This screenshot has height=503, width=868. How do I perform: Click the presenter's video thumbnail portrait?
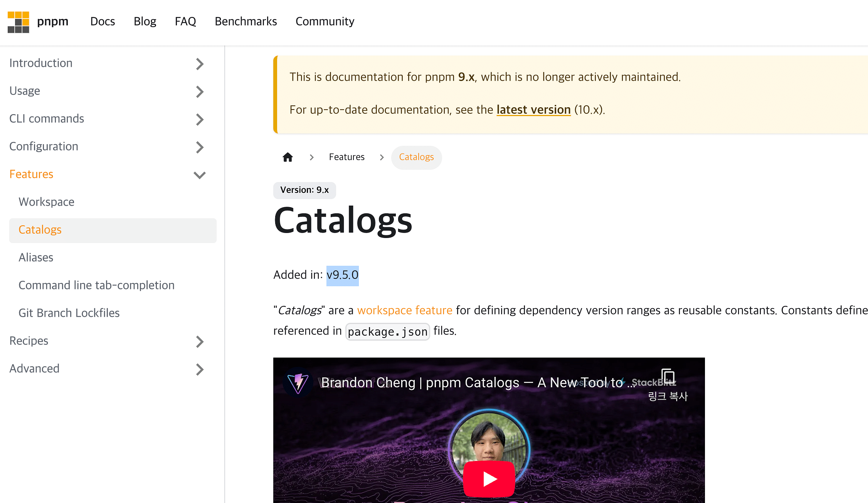click(x=489, y=440)
